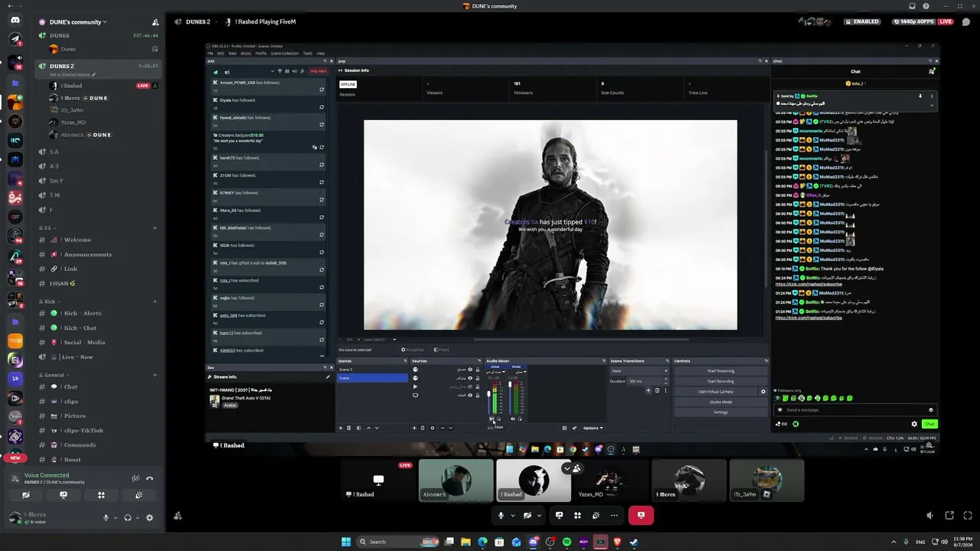Share your screen from call control bar

point(559,515)
